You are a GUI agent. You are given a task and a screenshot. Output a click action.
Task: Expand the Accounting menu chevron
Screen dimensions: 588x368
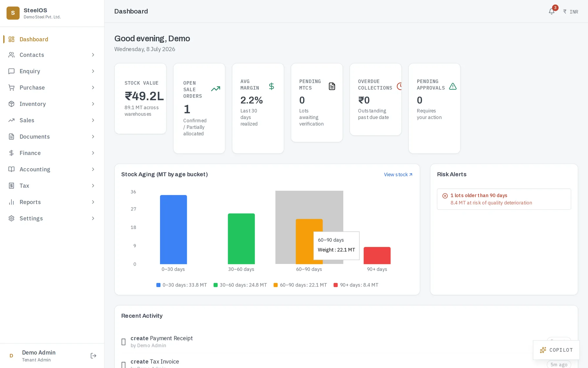(93, 169)
